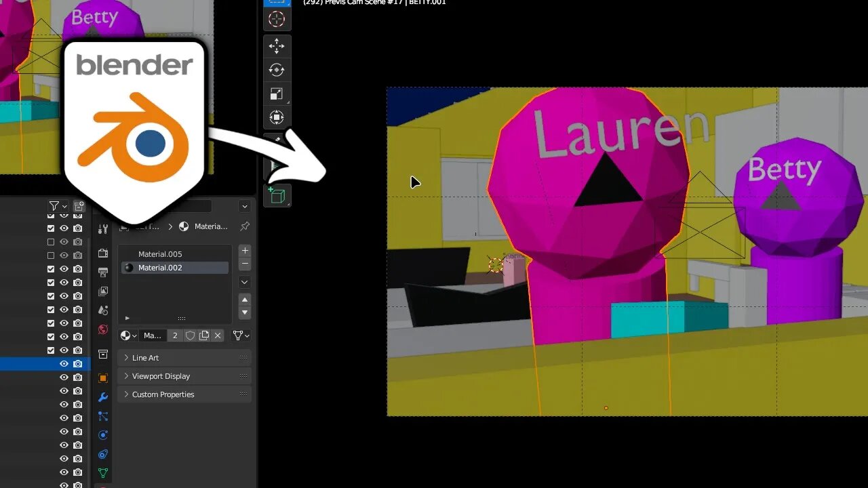
Task: Open the Collection properties tab
Action: (x=103, y=354)
